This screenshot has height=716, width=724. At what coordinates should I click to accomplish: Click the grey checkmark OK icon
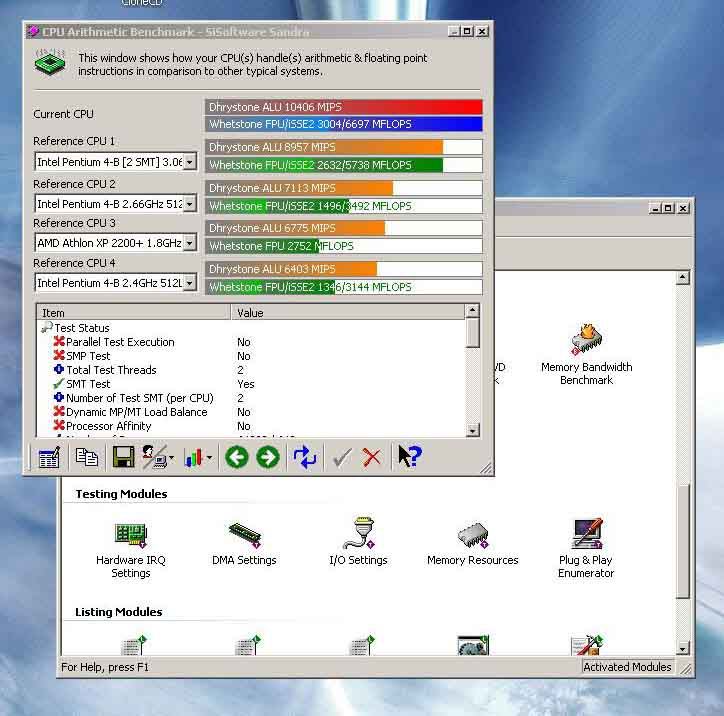point(342,457)
